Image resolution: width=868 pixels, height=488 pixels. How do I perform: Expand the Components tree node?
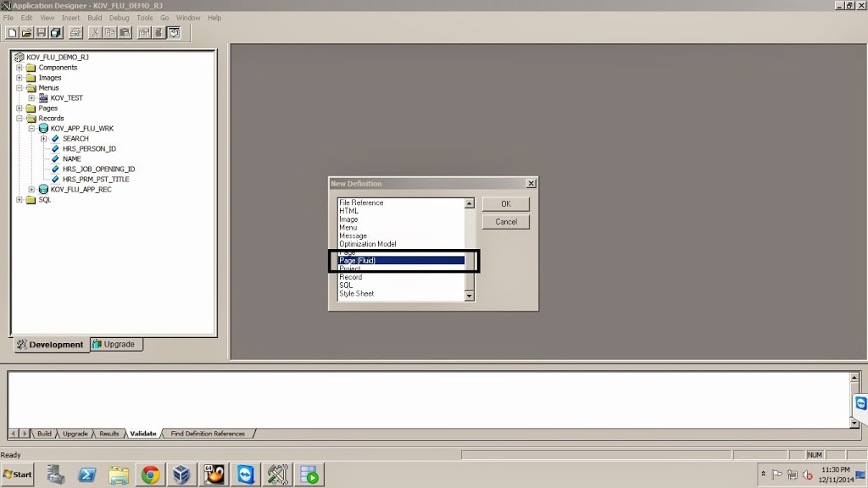tap(19, 67)
